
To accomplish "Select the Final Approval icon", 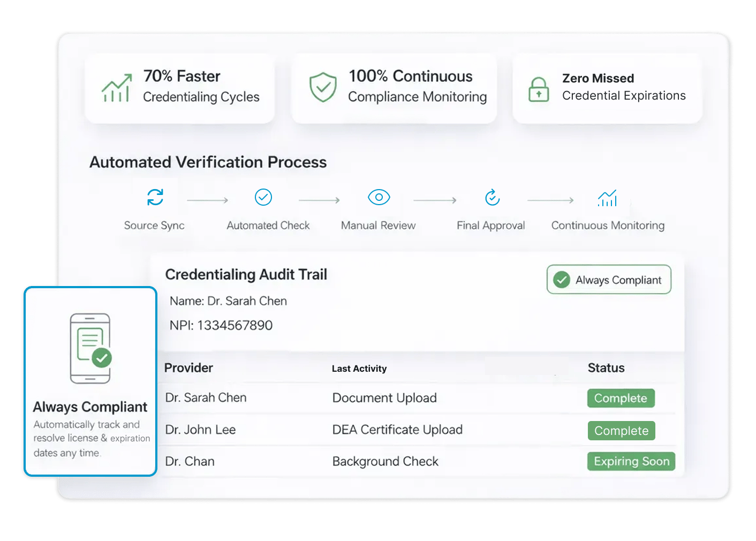I will (x=492, y=198).
